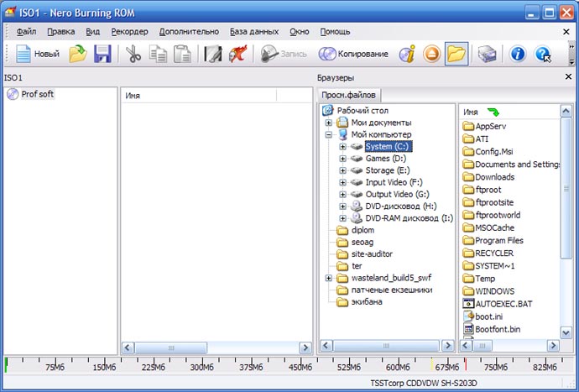Eject the disc using the orange button
This screenshot has width=579, height=392.
click(431, 54)
